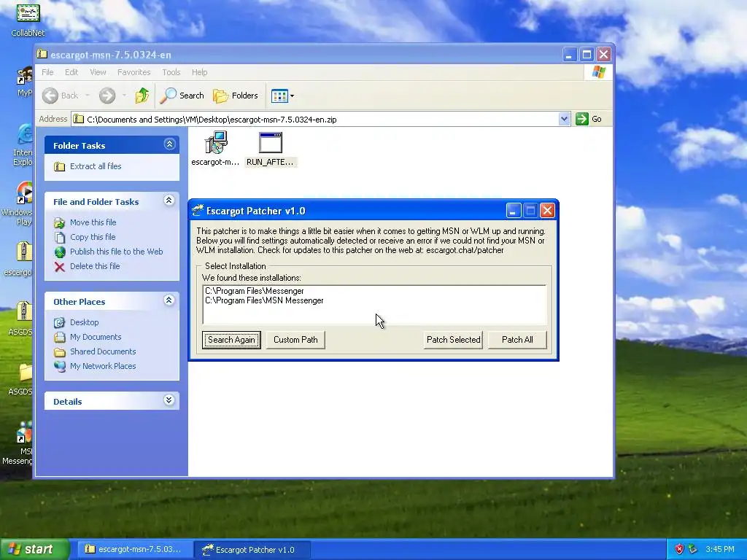Screen dimensions: 747x560
Task: Switch to Escargot Patcher taskbar button
Action: pyautogui.click(x=252, y=550)
